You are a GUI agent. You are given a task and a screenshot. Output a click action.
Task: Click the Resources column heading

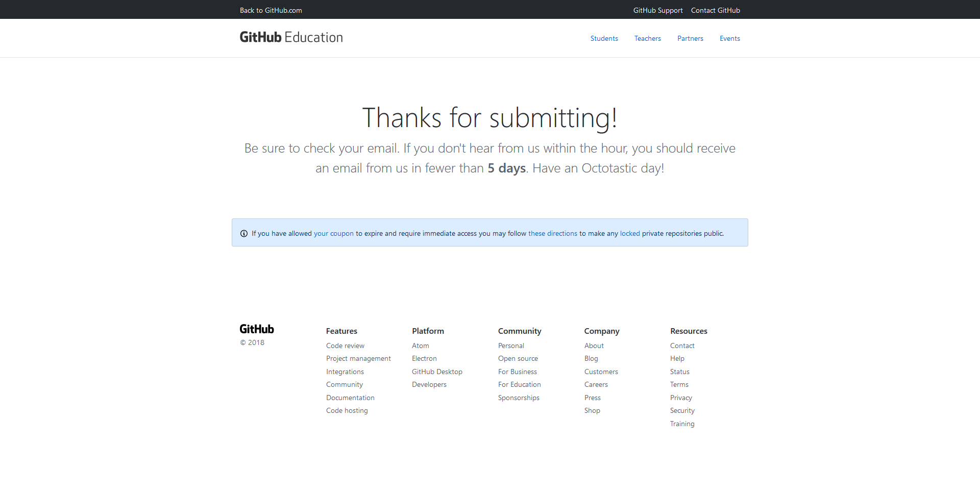(689, 331)
